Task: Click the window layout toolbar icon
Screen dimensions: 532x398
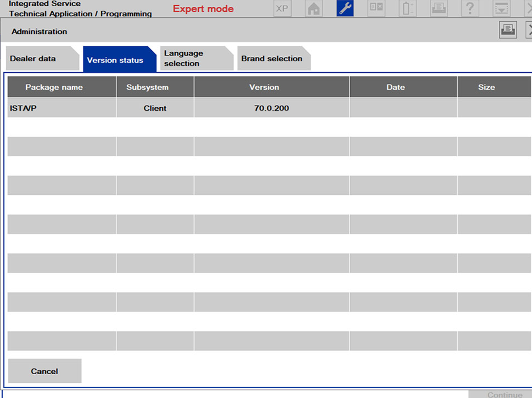Action: pyautogui.click(x=376, y=8)
